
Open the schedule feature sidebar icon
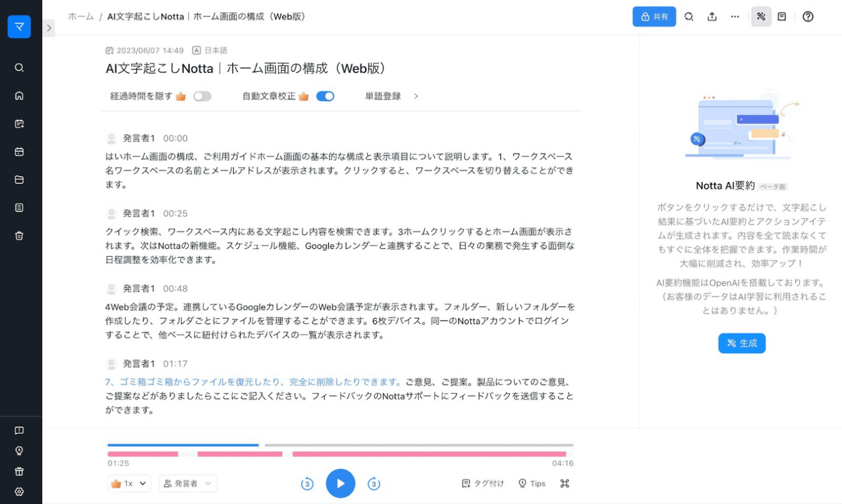(x=19, y=124)
